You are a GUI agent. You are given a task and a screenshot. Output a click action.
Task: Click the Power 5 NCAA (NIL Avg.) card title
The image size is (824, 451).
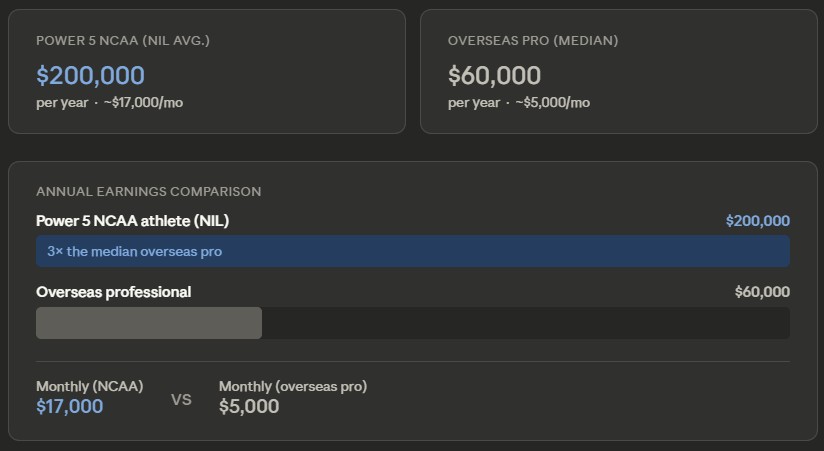(122, 41)
